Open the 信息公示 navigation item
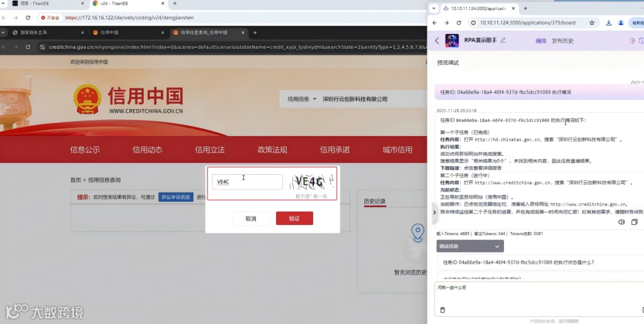Screen dimensions: 644x324 coord(85,150)
